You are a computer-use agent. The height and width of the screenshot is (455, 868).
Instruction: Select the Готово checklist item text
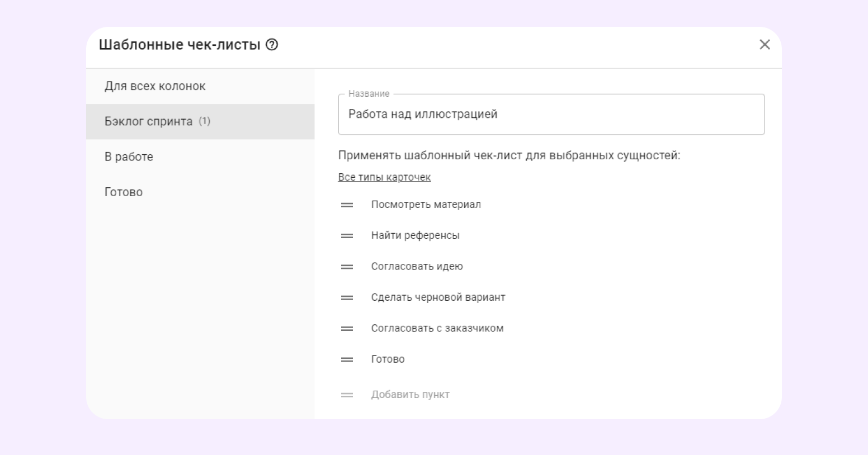[x=388, y=359]
